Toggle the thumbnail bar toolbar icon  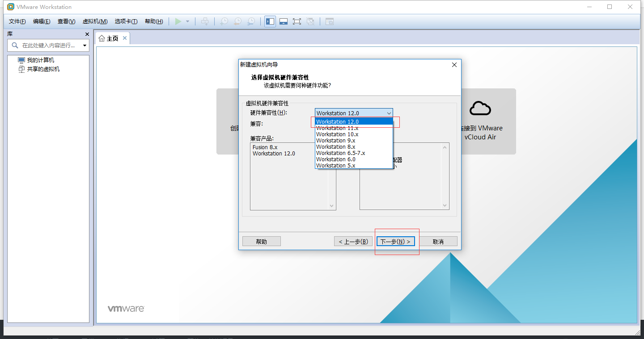(x=283, y=21)
